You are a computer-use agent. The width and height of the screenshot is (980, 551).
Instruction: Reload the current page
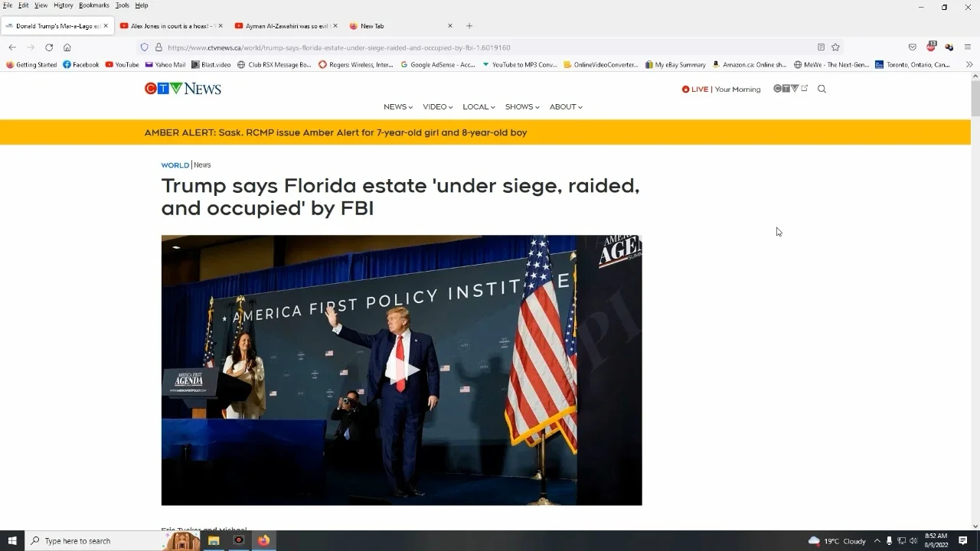point(49,47)
